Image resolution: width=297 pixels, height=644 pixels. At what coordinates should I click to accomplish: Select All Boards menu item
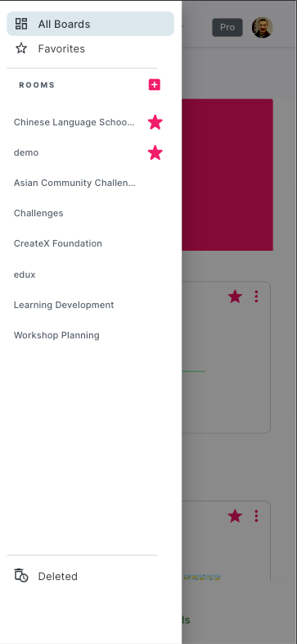(x=90, y=24)
